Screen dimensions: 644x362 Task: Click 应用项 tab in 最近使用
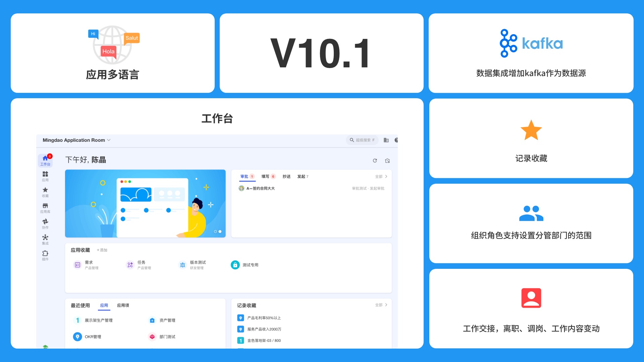[124, 305]
